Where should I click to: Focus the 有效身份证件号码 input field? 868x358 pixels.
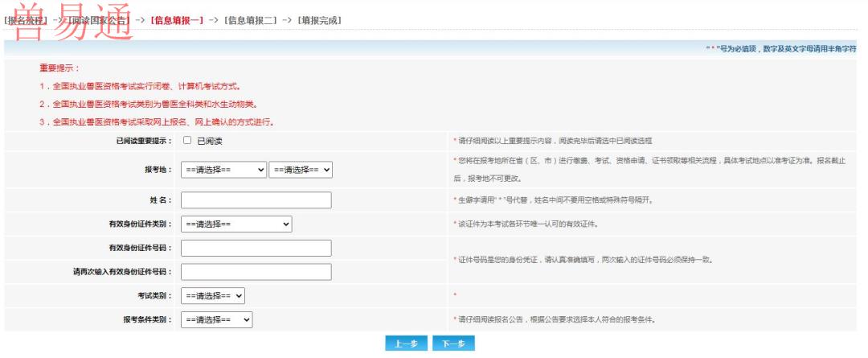point(256,248)
